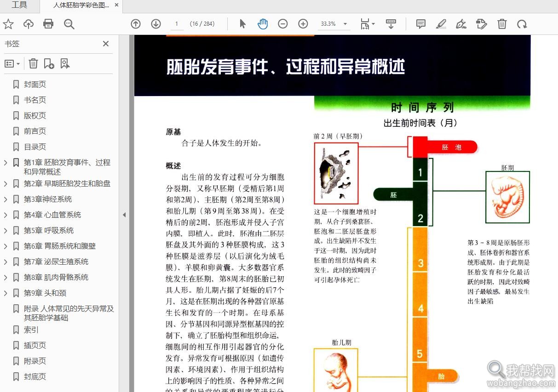
Task: Open the 附录 人体常见的先天异常 bookmark
Action: pos(69,313)
